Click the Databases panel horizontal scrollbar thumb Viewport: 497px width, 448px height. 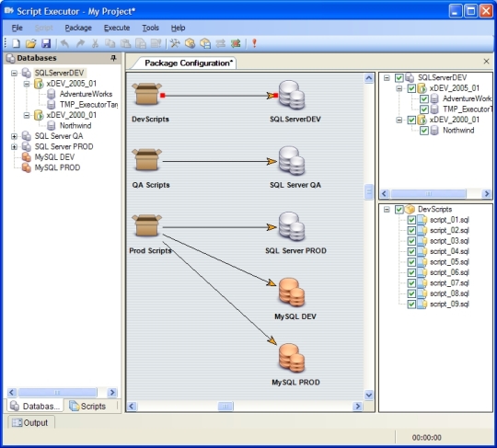[x=57, y=392]
